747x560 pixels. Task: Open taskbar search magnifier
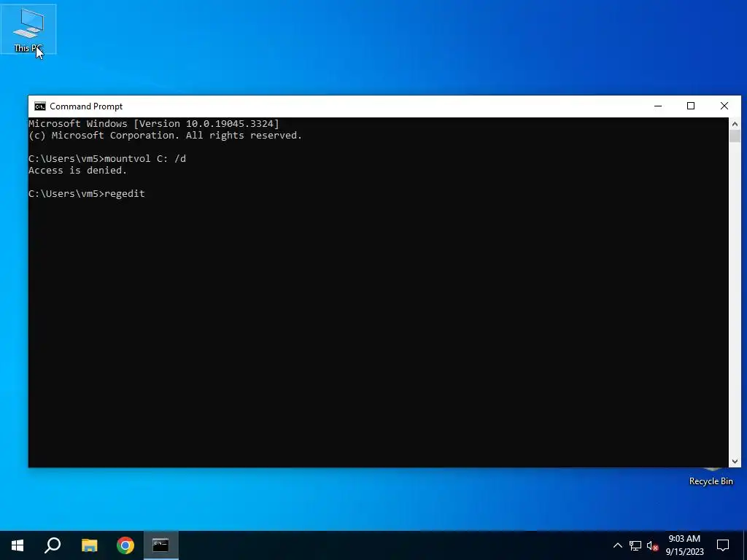point(53,545)
